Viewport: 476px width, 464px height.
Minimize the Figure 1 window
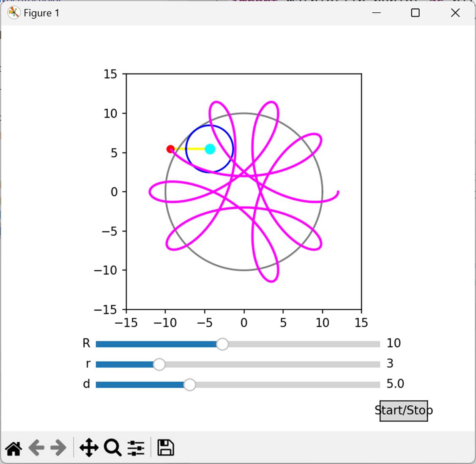click(x=376, y=13)
